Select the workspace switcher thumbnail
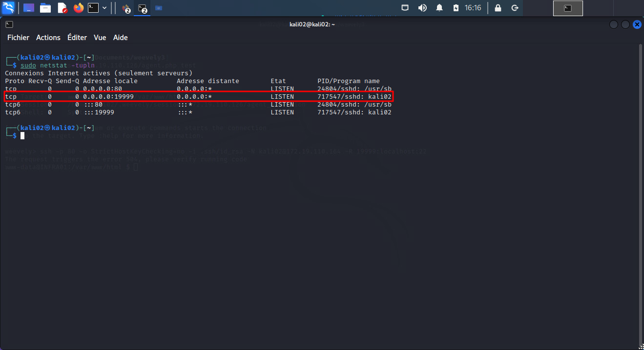 567,8
